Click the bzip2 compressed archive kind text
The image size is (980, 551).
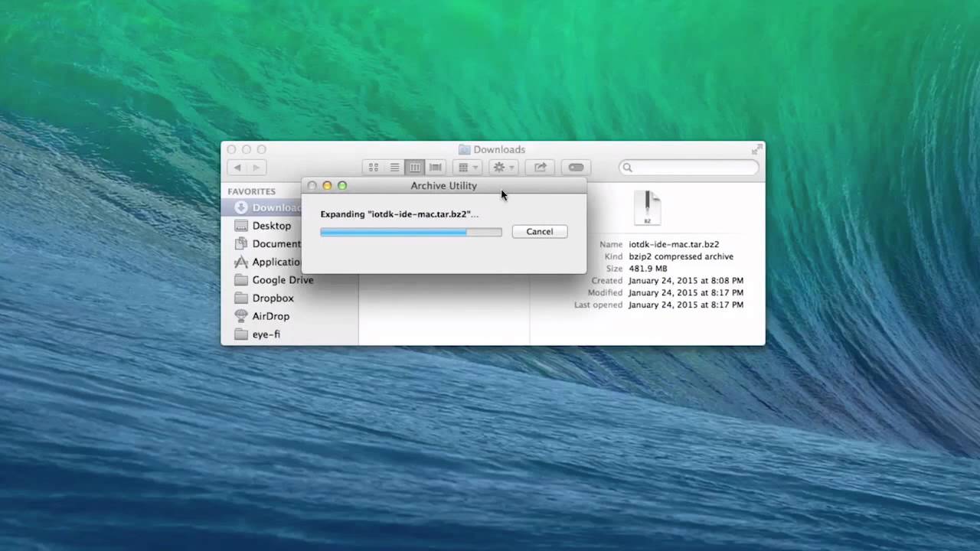coord(681,256)
